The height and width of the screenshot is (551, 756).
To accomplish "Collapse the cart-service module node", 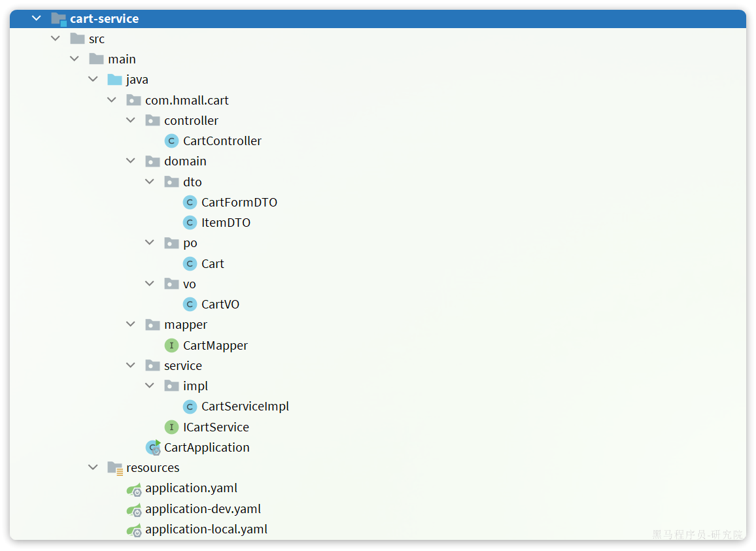I will (36, 19).
